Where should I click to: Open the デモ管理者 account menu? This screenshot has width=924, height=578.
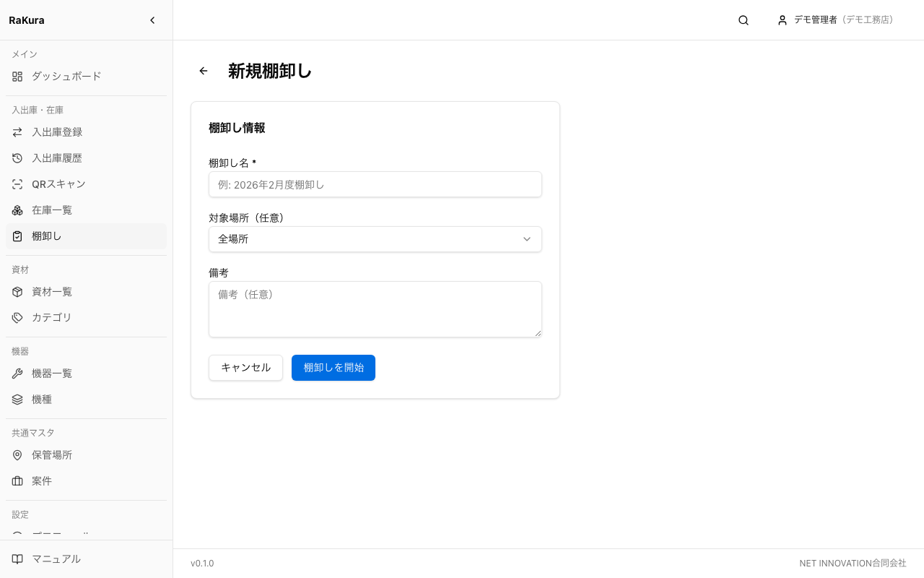(x=835, y=20)
